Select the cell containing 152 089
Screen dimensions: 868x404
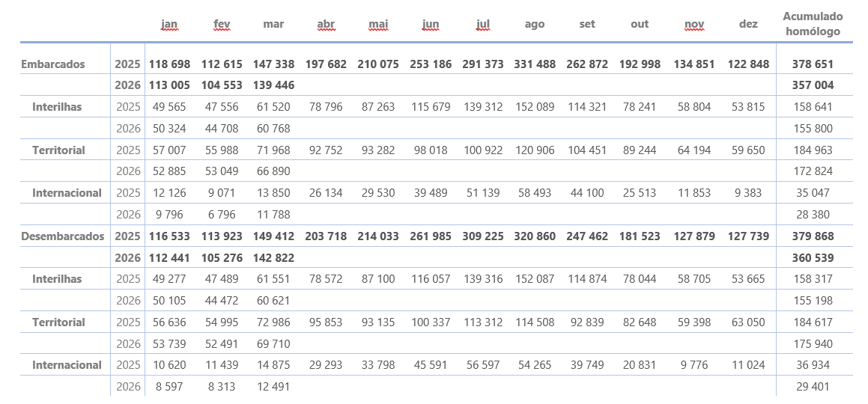pyautogui.click(x=535, y=107)
